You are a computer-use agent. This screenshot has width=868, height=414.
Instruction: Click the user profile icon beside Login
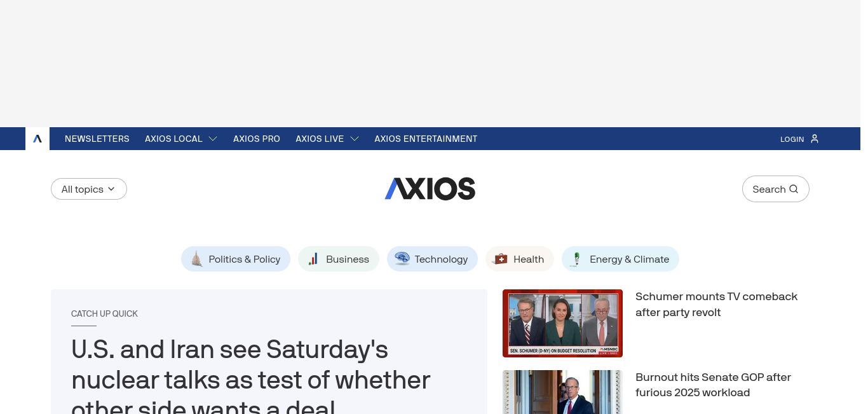click(815, 139)
